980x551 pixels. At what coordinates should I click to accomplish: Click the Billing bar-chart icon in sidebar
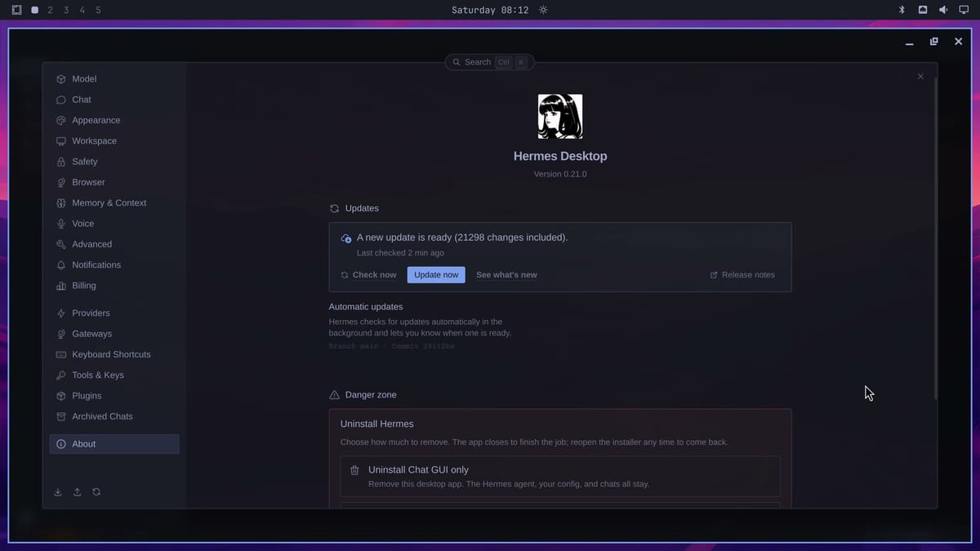pos(61,286)
